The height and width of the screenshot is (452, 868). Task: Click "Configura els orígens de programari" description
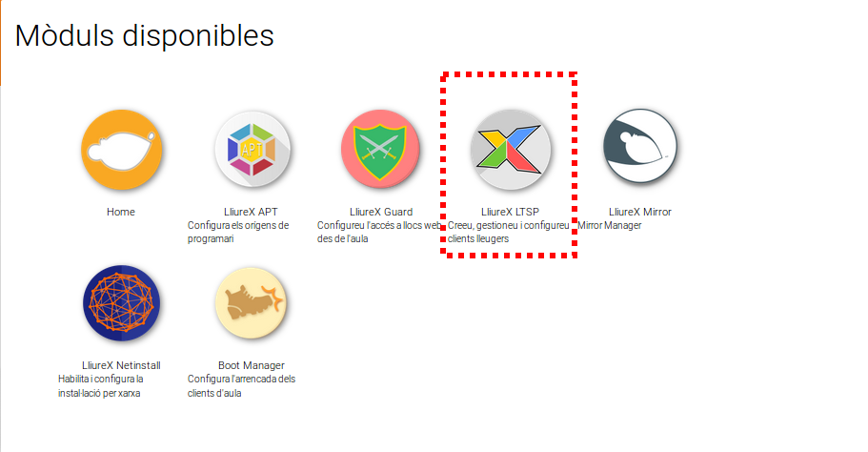(238, 232)
